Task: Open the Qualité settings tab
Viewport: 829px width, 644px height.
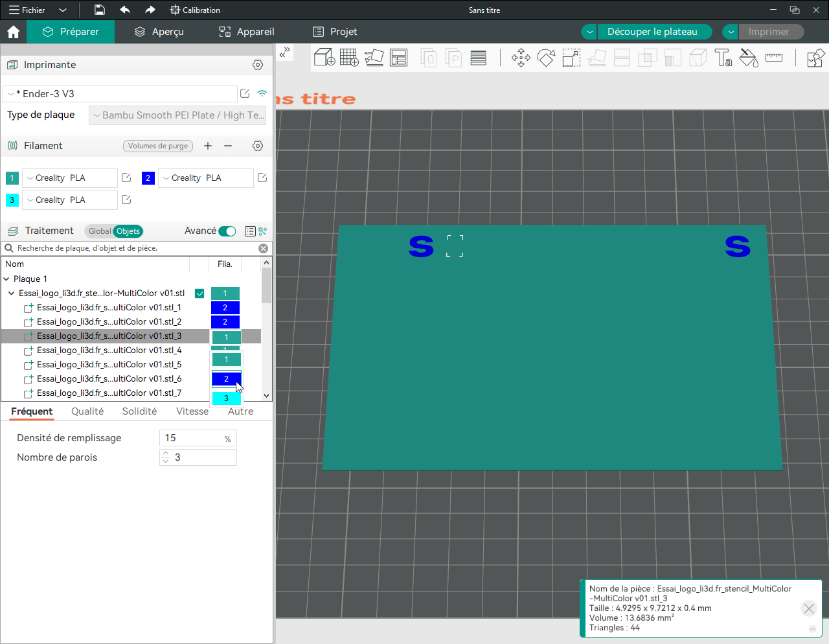Action: 87,411
